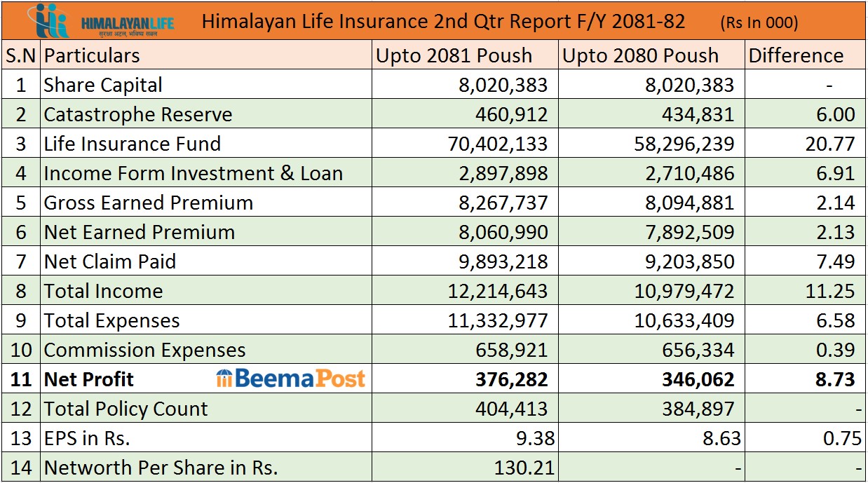Screen dimensions: 868x483
Task: Click the Himalayan Life logo
Action: 105,21
